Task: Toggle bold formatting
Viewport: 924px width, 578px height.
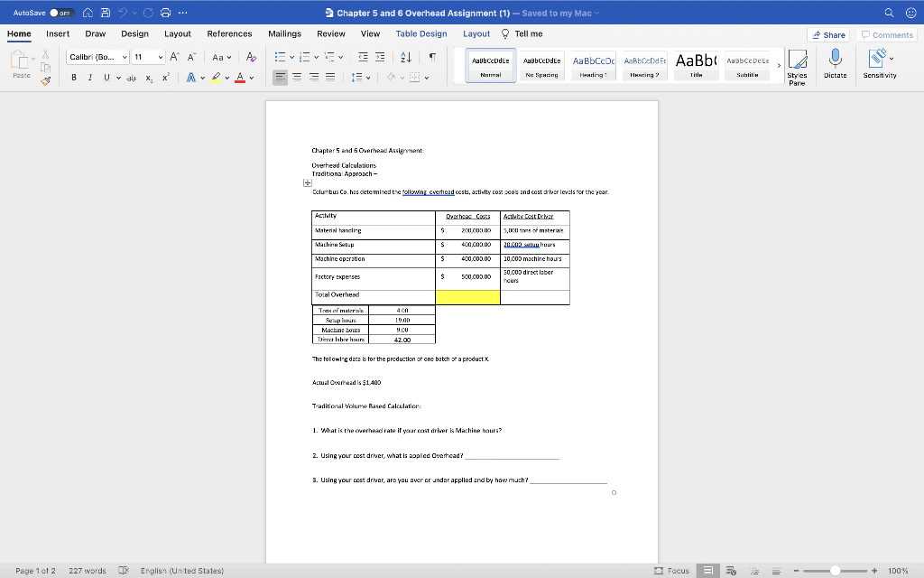Action: [74, 77]
